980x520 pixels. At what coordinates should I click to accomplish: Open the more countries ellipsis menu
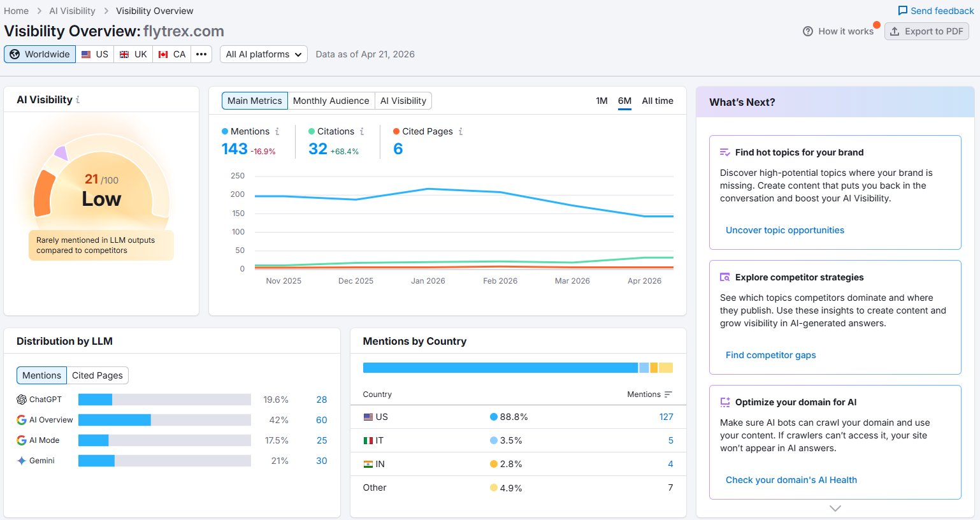pos(201,54)
